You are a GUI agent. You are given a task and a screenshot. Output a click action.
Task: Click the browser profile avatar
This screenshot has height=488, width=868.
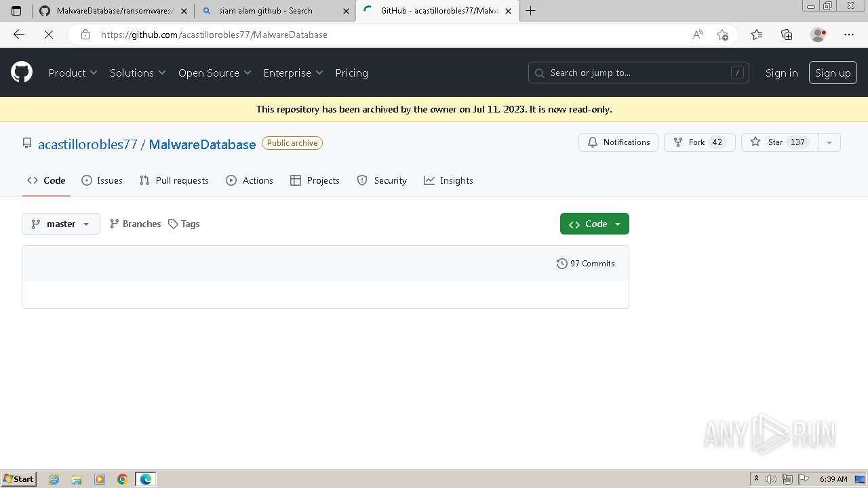[818, 35]
